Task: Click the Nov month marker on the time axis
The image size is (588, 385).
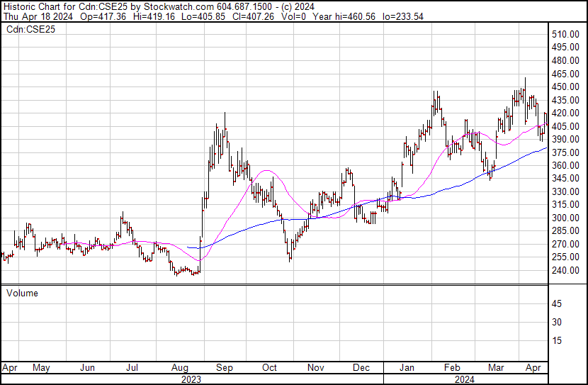Action: pos(316,368)
